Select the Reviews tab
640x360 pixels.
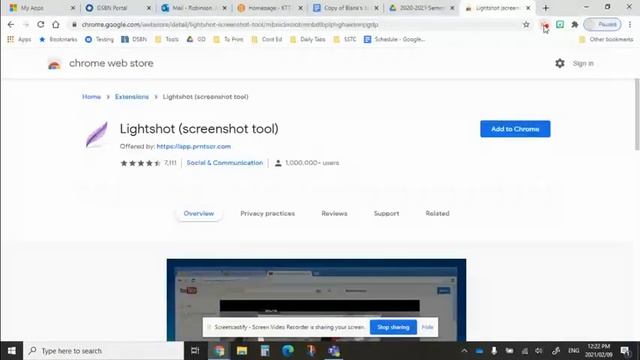(x=334, y=213)
